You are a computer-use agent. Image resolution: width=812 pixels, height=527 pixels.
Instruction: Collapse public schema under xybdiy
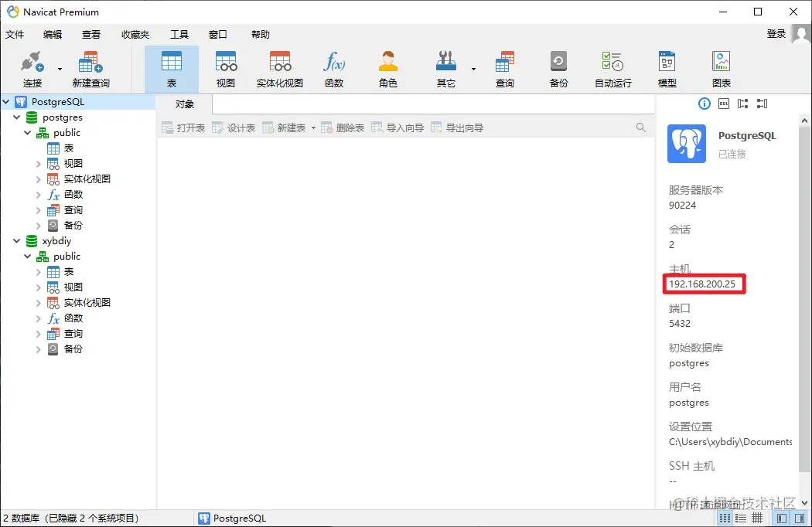point(27,257)
